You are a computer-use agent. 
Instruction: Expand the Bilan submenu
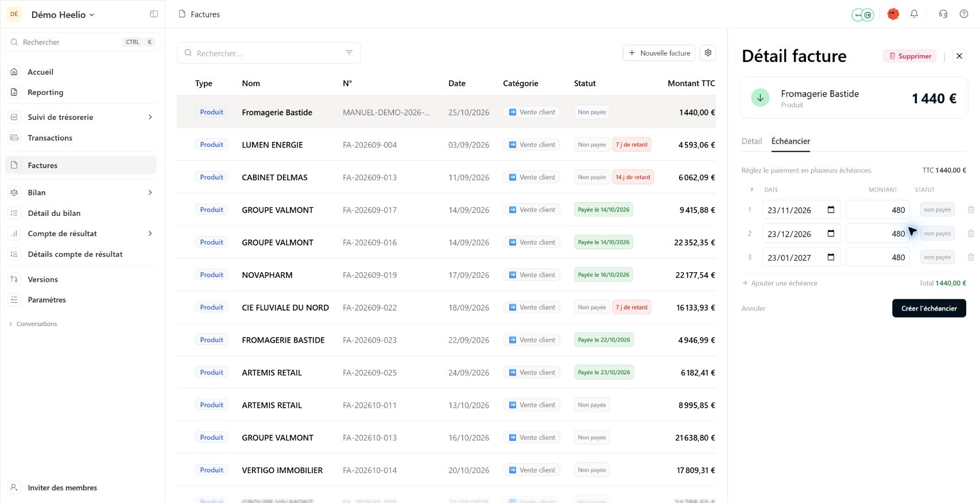[150, 192]
